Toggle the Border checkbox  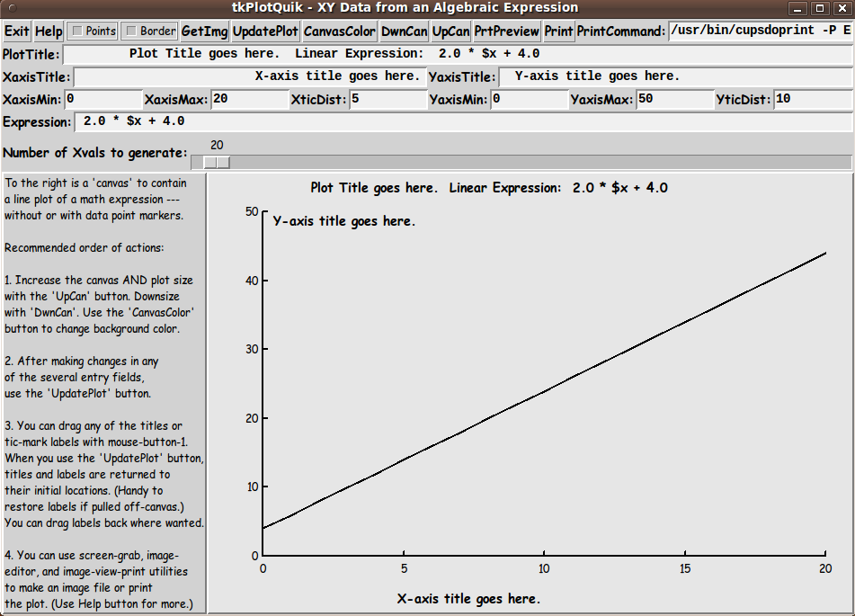(149, 31)
